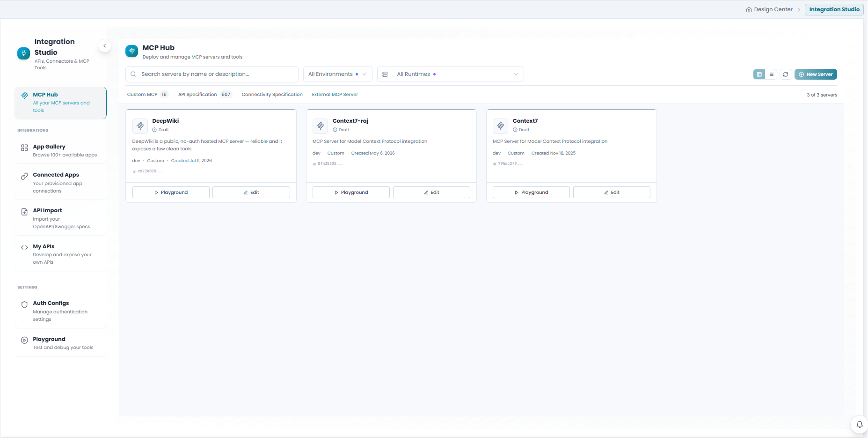The width and height of the screenshot is (868, 438).
Task: Open Playground for Context7
Action: pos(531,192)
